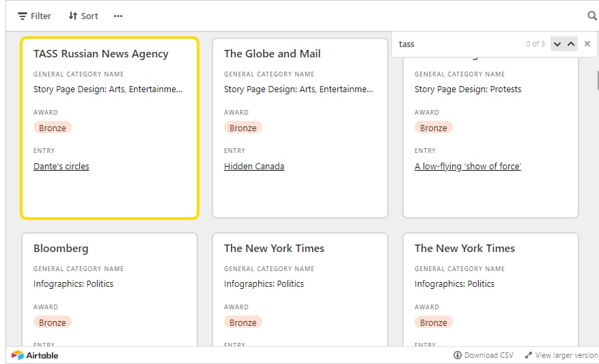Jump to the previous search match

tap(571, 44)
